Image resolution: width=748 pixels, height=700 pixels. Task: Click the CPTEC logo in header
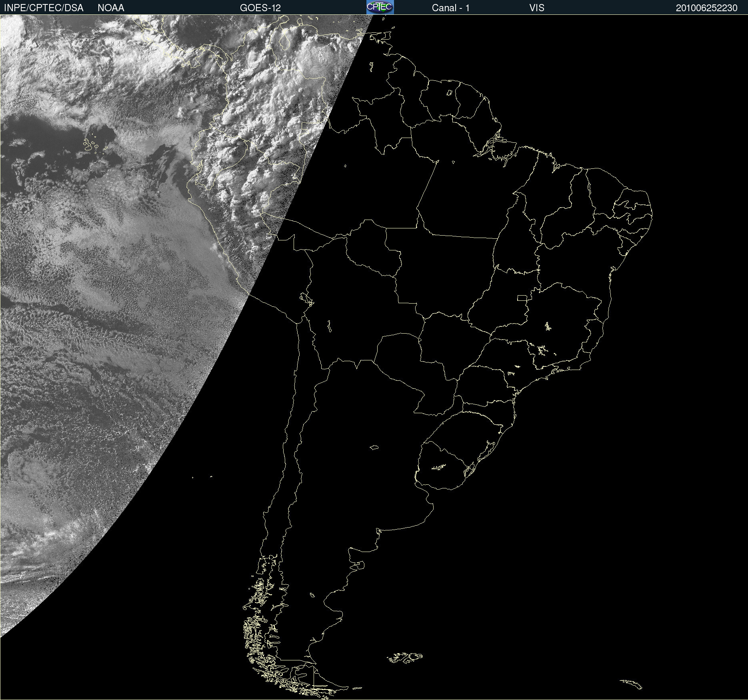(x=380, y=7)
